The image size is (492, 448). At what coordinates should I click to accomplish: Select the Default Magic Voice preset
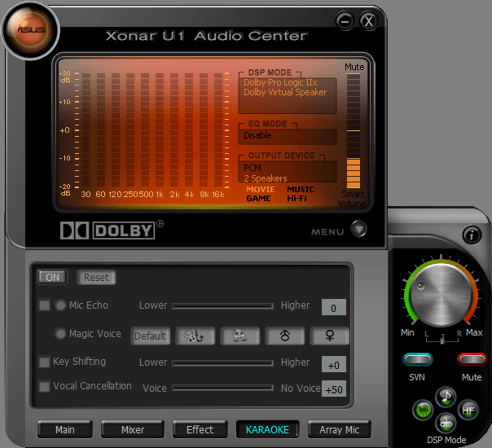[151, 336]
